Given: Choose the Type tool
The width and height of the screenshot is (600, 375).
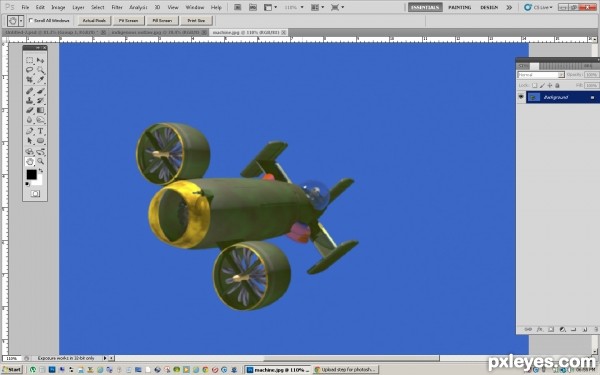Looking at the screenshot, I should click(x=41, y=131).
